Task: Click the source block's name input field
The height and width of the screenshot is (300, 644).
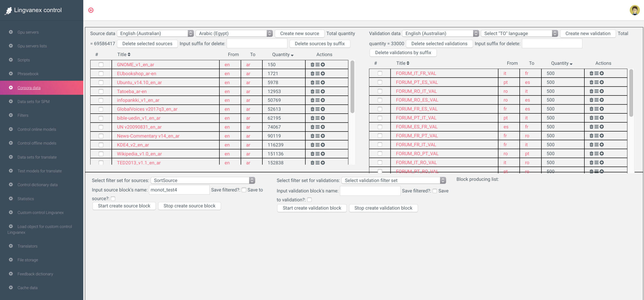Action: [x=179, y=190]
